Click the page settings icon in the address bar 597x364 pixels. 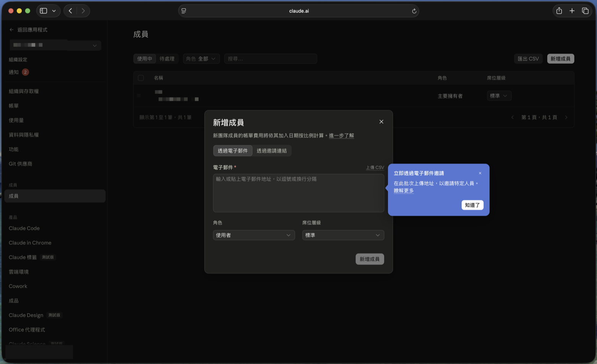pyautogui.click(x=184, y=11)
